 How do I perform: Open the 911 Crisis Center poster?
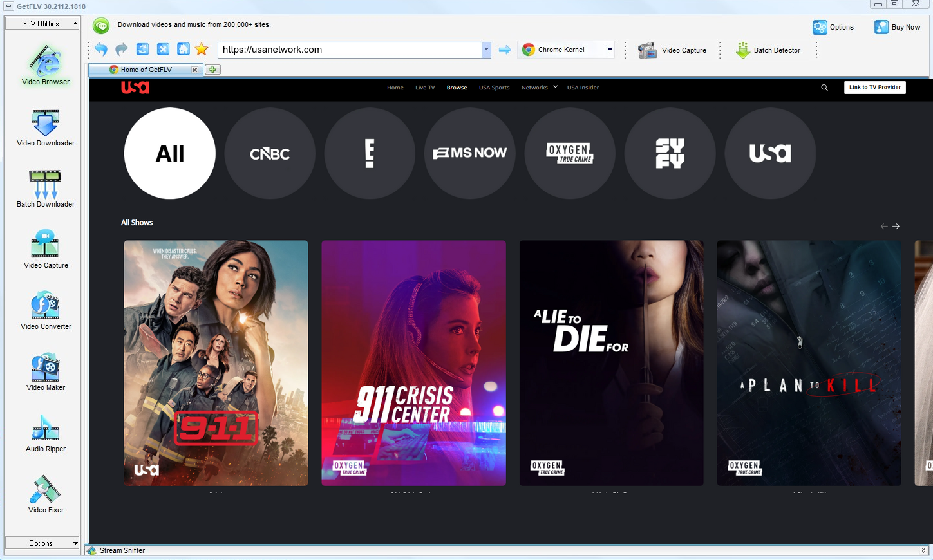(x=413, y=363)
